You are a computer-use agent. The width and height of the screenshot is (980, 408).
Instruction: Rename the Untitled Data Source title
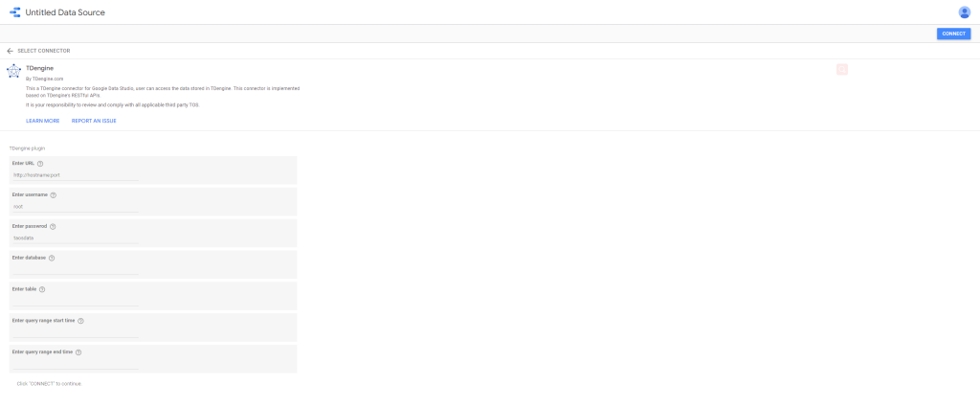tap(65, 12)
